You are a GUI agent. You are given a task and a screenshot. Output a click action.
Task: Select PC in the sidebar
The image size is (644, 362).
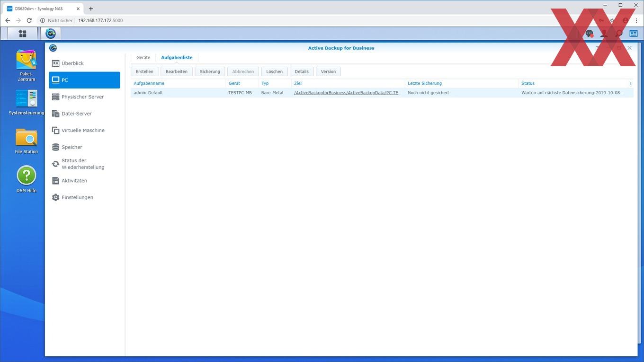(x=84, y=80)
